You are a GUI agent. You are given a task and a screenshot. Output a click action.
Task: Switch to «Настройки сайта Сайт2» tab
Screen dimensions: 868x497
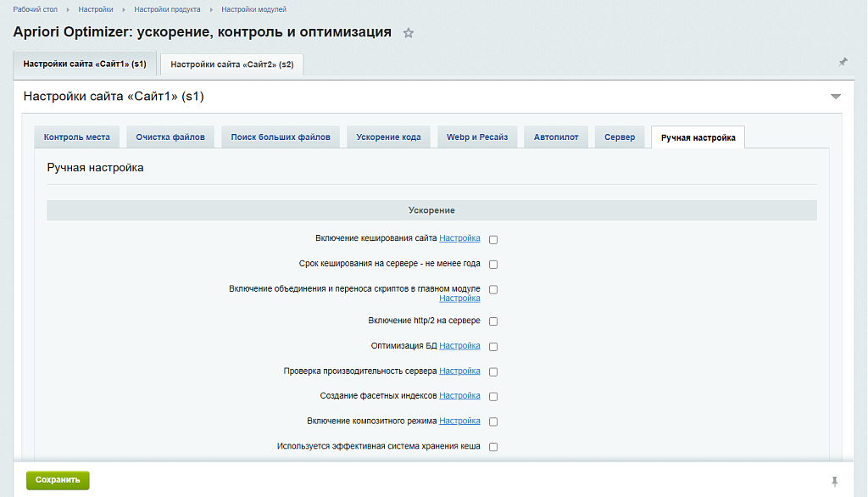tap(231, 64)
